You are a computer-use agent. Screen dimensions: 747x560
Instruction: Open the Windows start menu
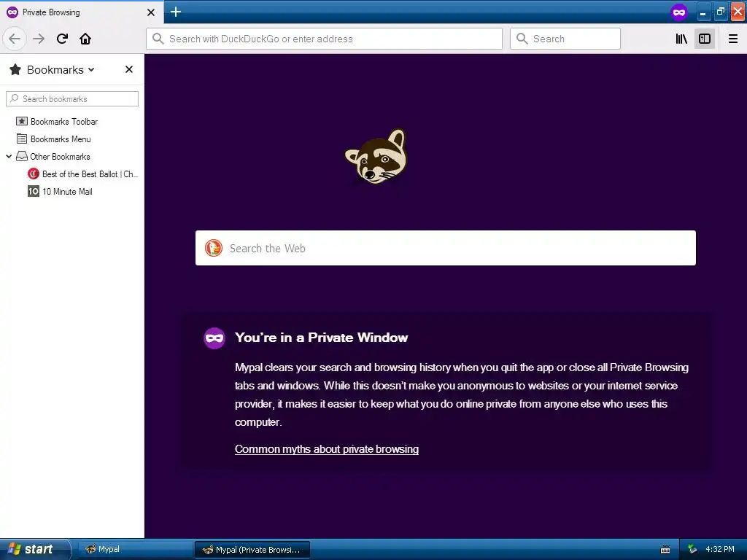[x=34, y=549]
